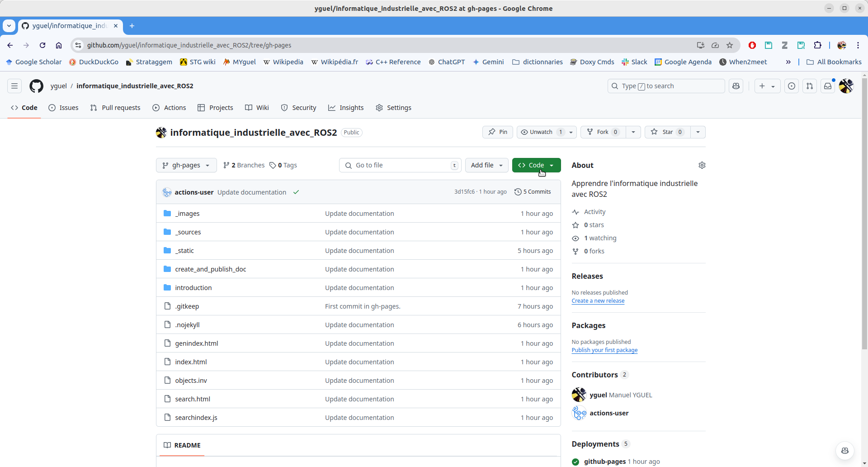Open the About settings gear icon

[702, 165]
